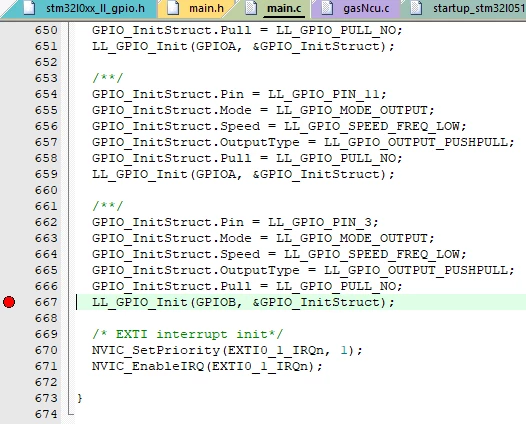Click file icon on startup_stm32l051 tab

(x=416, y=8)
